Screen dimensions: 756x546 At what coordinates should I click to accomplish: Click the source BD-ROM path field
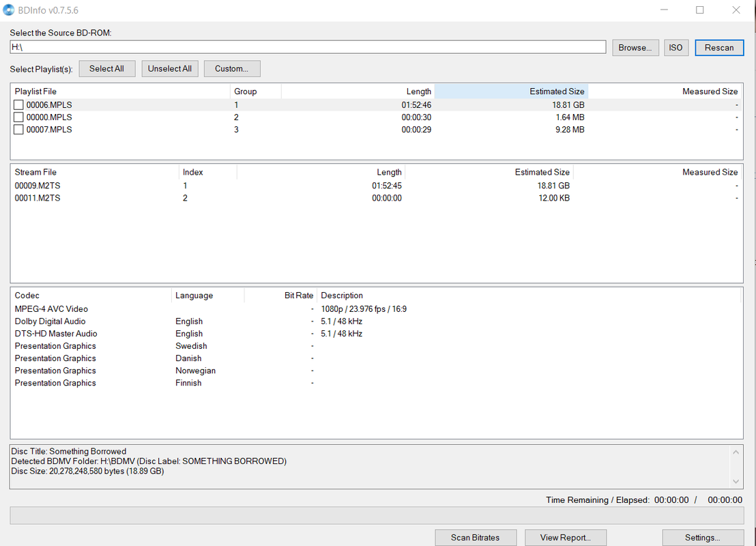(308, 47)
